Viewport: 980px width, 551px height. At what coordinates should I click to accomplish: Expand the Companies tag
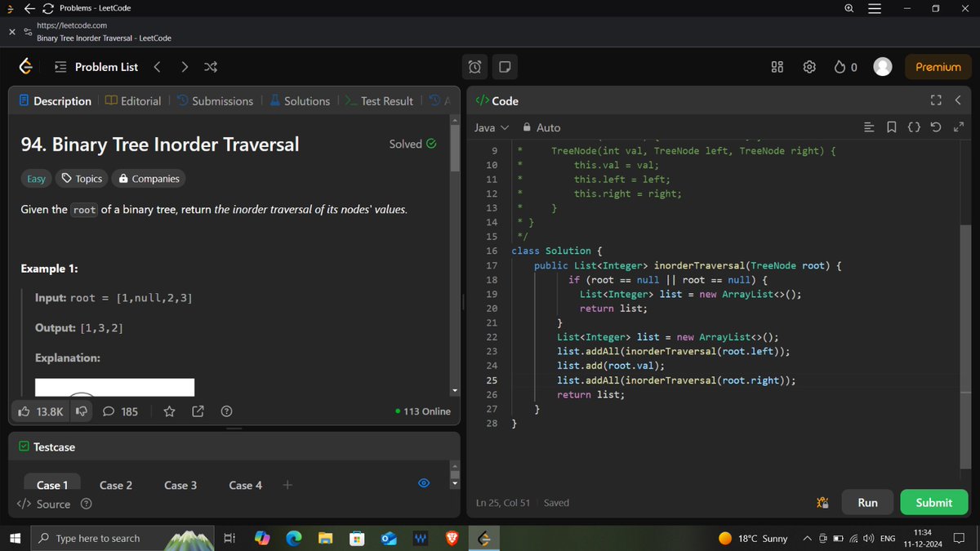(149, 178)
